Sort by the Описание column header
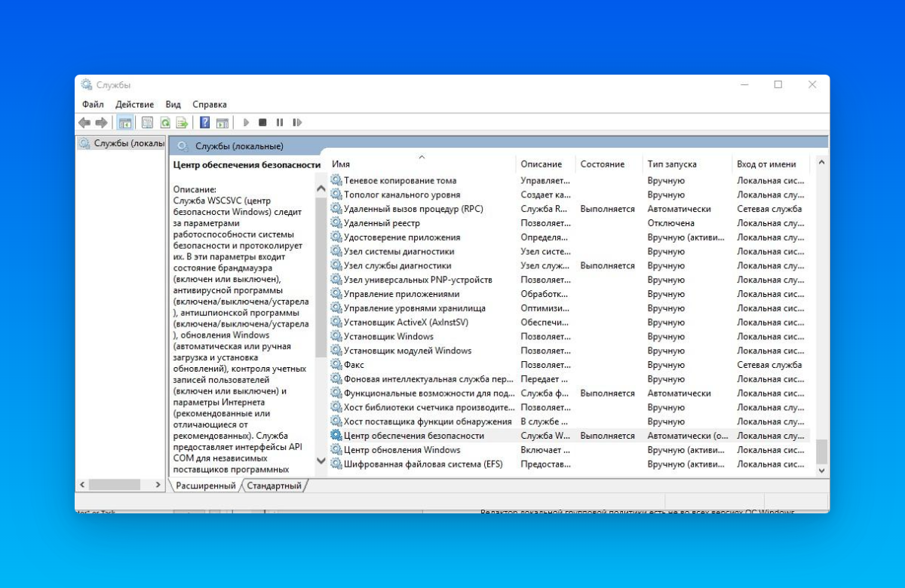This screenshot has height=588, width=905. point(545,164)
